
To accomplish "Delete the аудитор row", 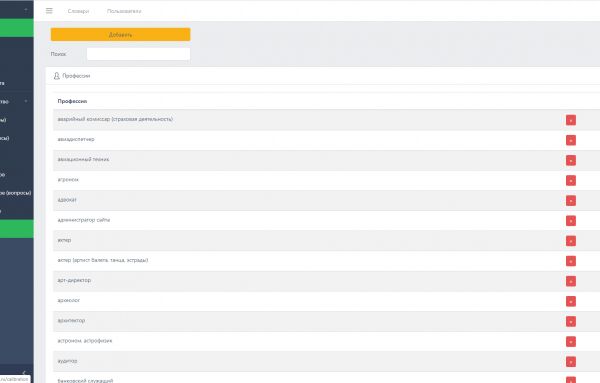I will click(571, 362).
